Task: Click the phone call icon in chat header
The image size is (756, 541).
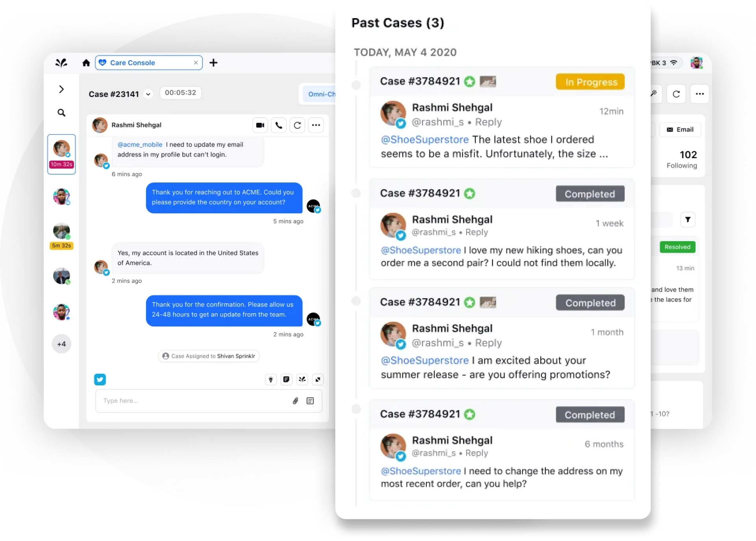Action: click(x=280, y=125)
